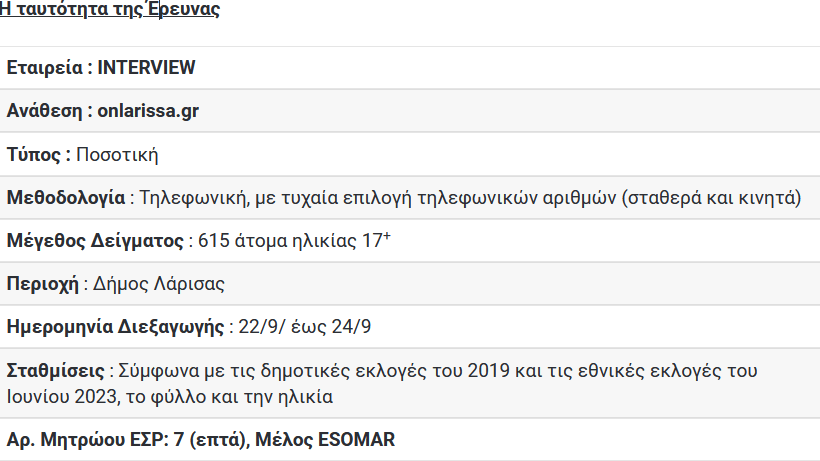Screen dimensions: 820x461
Task: Click the Περιοχή label
Action: coord(42,284)
